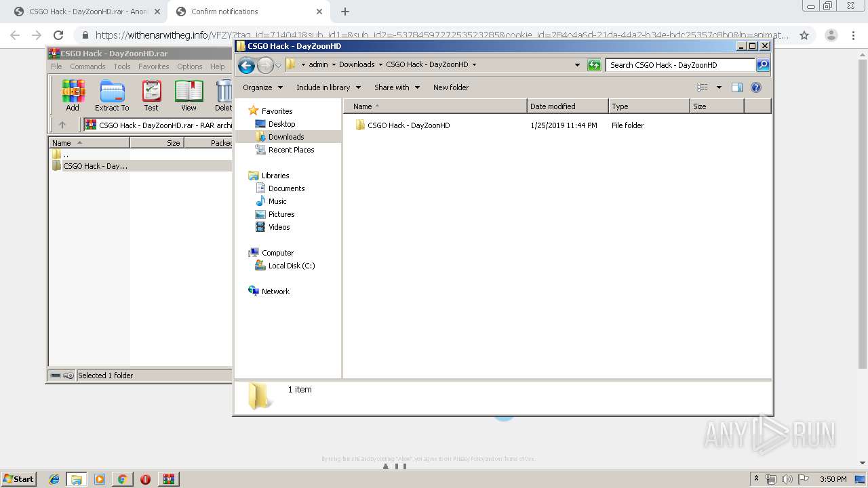This screenshot has height=488, width=868.
Task: Click the Search CSGO Hack - DayZoonHD field
Action: 680,65
